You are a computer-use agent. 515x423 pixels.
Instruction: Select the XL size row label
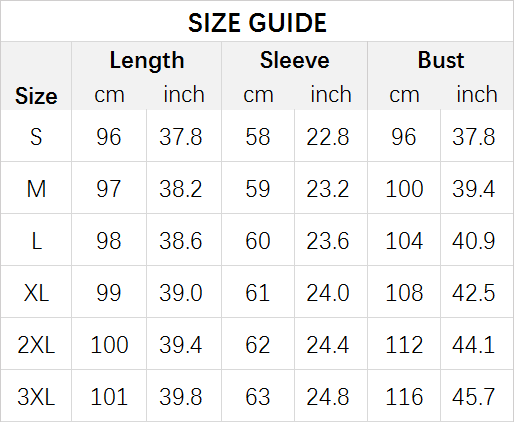36,293
